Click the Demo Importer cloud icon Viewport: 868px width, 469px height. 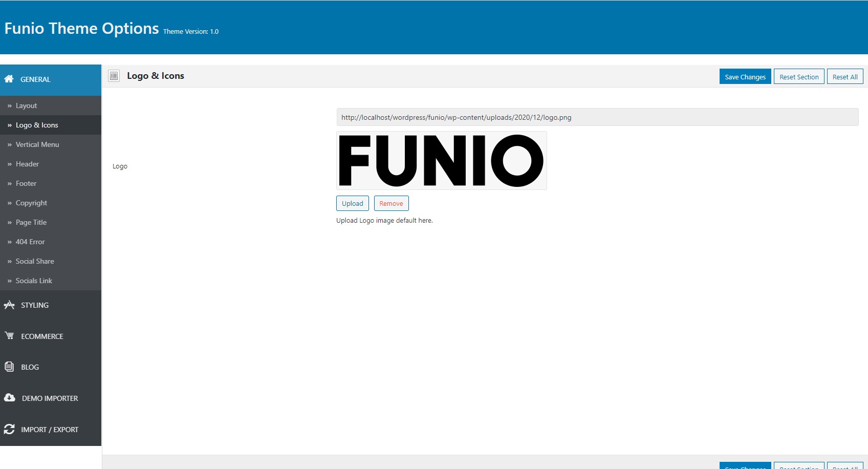(9, 398)
